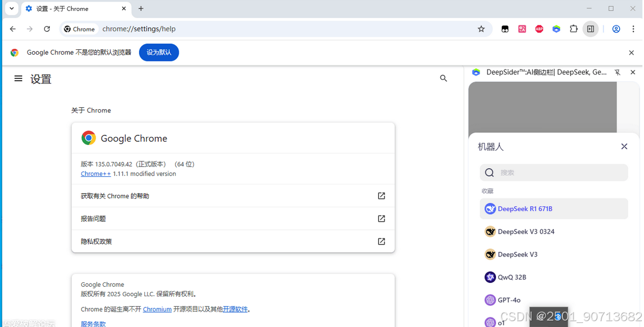644x327 pixels.
Task: Select the o1 bot
Action: [554, 322]
